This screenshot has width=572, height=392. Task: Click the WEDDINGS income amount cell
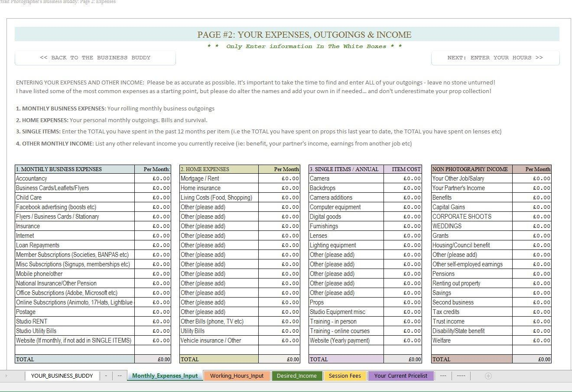[532, 226]
